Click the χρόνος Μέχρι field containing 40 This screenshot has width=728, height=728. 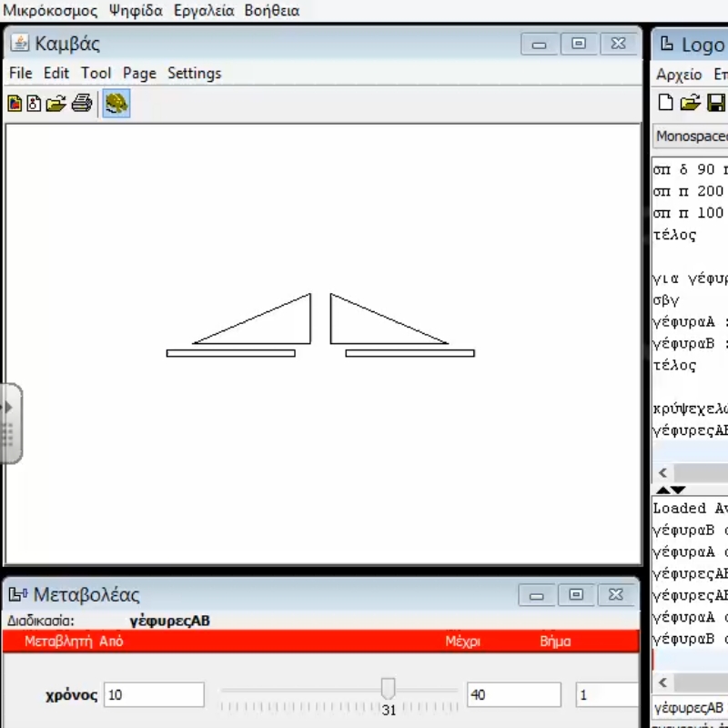(514, 694)
